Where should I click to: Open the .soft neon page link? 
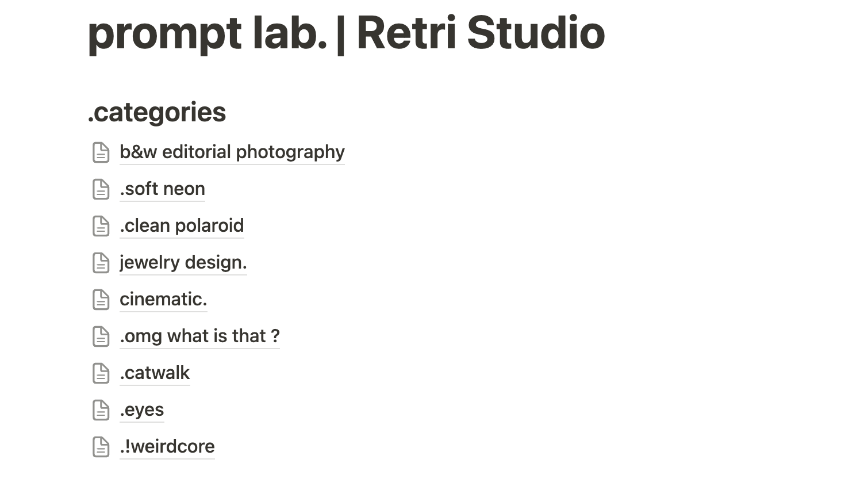[162, 189]
